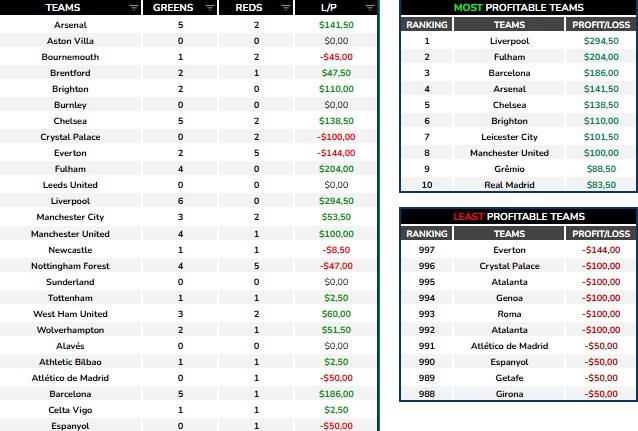Click Chelsea's greens count cell
This screenshot has height=431, width=638.
tap(180, 121)
